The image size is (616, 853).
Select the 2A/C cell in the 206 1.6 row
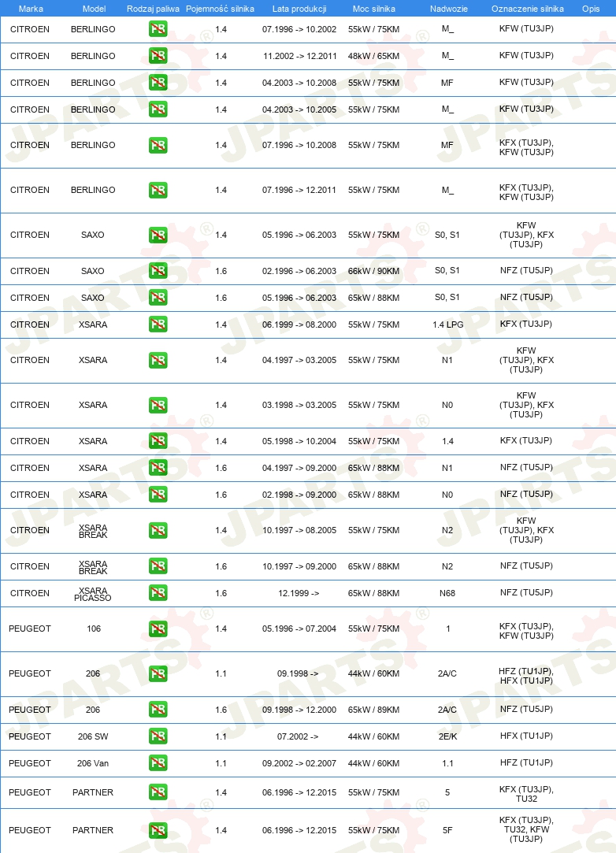pyautogui.click(x=447, y=710)
